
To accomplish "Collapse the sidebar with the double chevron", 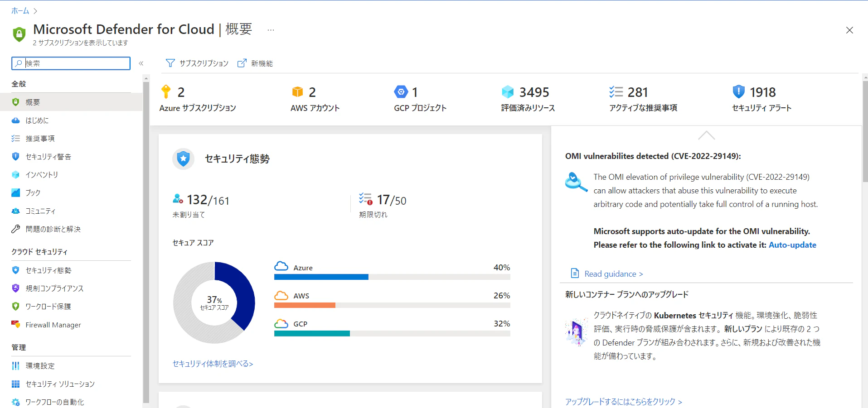I will [x=141, y=63].
